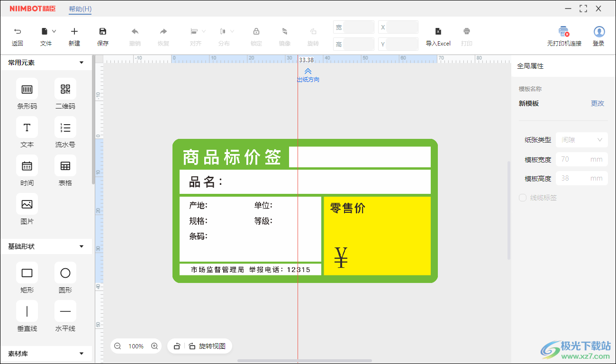This screenshot has width=616, height=364.
Task: Expand the 素材库 section
Action: pos(82,354)
